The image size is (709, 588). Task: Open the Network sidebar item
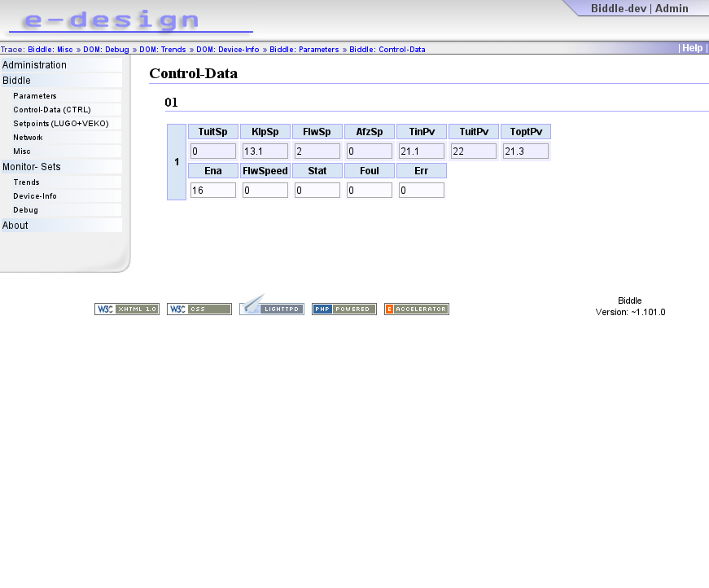28,138
